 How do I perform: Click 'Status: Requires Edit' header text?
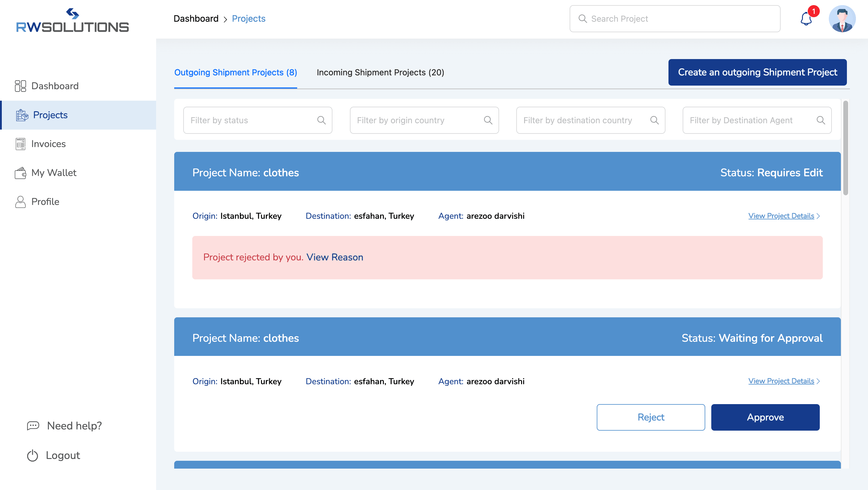771,173
